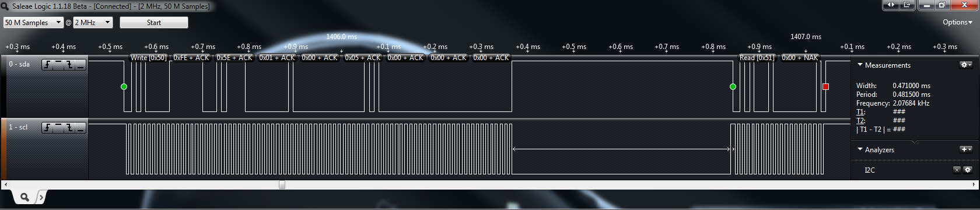
Task: Click the Frequency 2.07684 kHz value
Action: 911,103
